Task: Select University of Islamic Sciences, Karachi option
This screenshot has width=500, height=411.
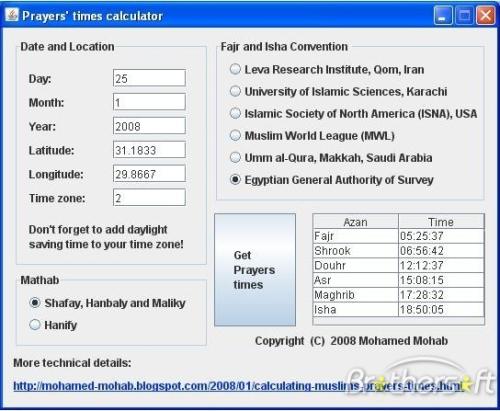Action: 339,91
